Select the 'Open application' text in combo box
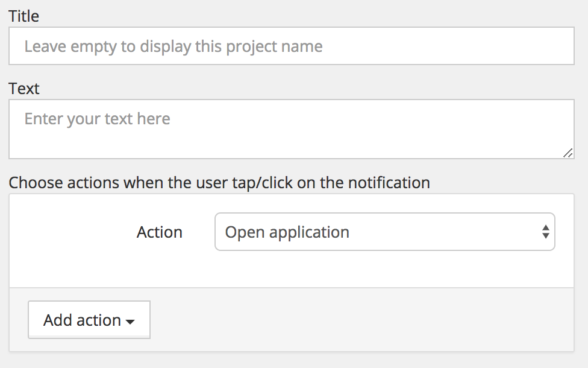Screen dimensions: 588x368 (x=287, y=232)
